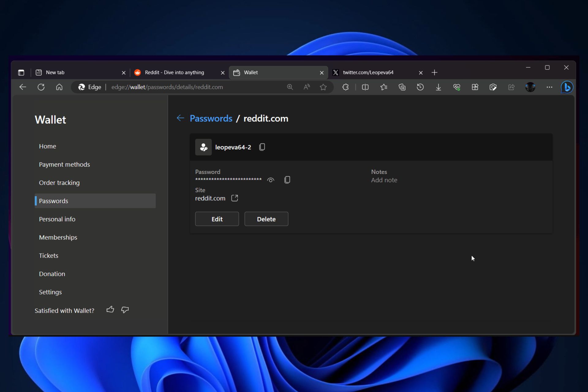Open the Downloads panel

click(439, 87)
